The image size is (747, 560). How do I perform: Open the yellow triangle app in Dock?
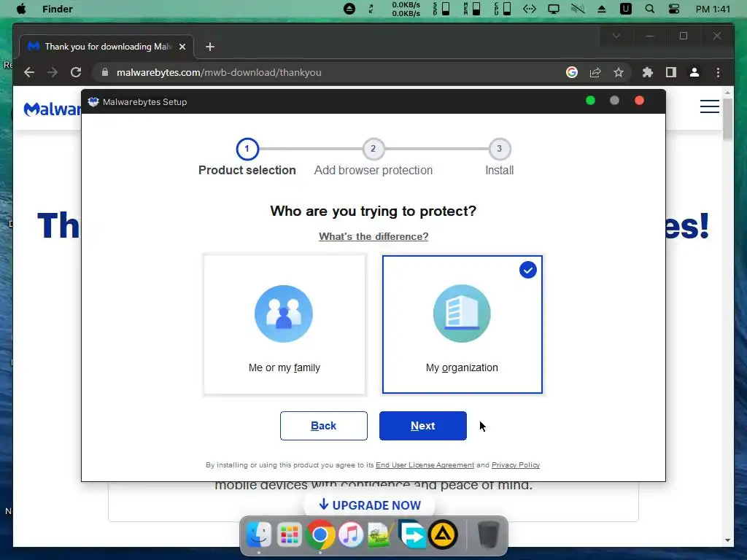point(443,534)
